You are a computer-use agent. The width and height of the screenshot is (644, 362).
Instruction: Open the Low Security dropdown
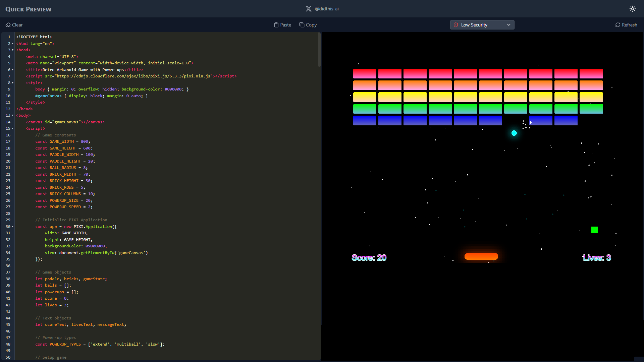482,25
